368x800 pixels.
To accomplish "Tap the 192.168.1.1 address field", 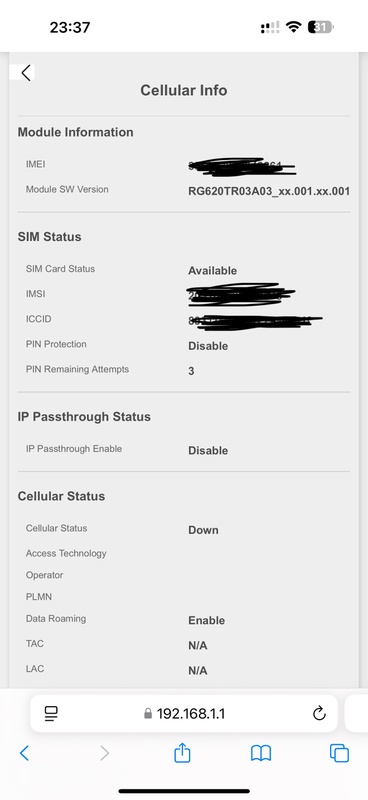I will pyautogui.click(x=184, y=713).
